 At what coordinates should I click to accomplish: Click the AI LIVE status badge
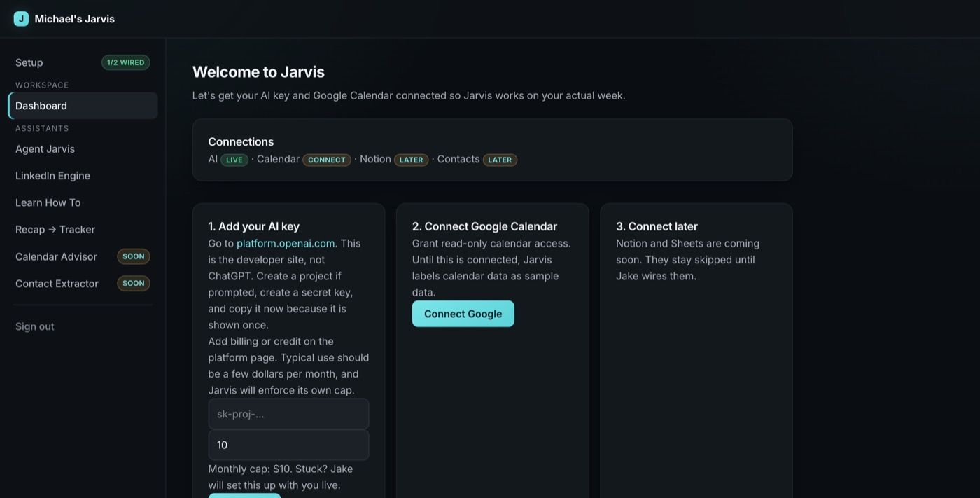coord(234,160)
